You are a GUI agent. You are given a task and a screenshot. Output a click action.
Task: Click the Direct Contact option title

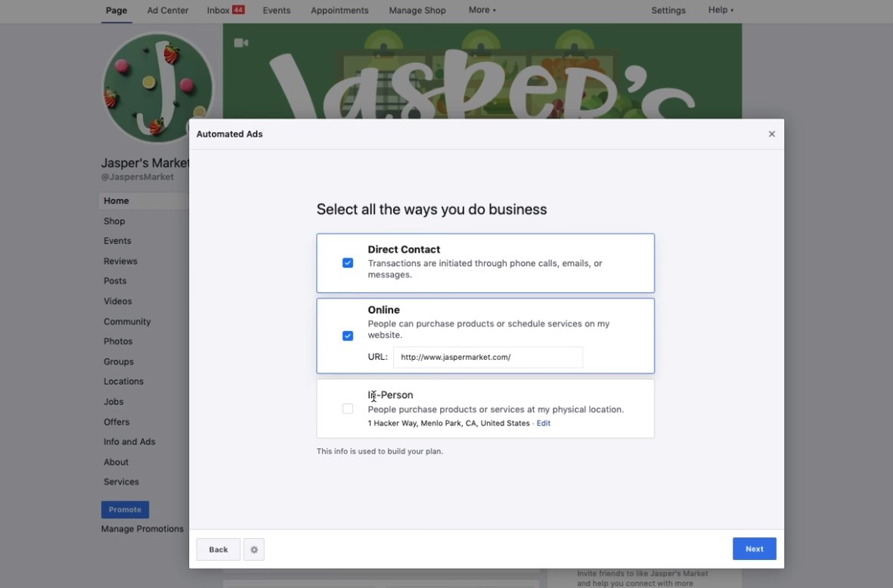[404, 249]
